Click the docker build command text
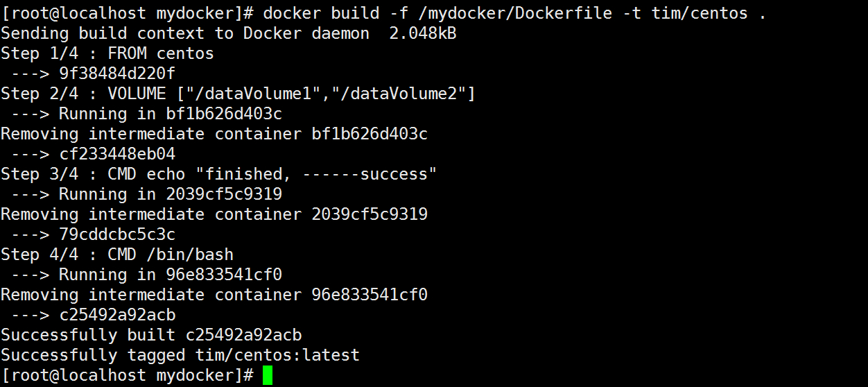This screenshot has width=868, height=387. tap(322, 13)
